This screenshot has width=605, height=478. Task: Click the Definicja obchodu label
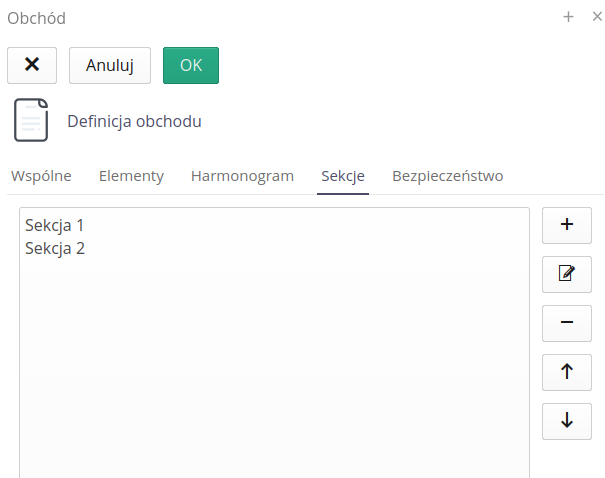point(134,121)
